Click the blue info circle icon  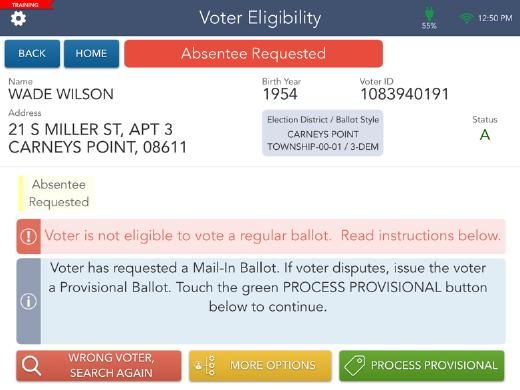pyautogui.click(x=29, y=301)
